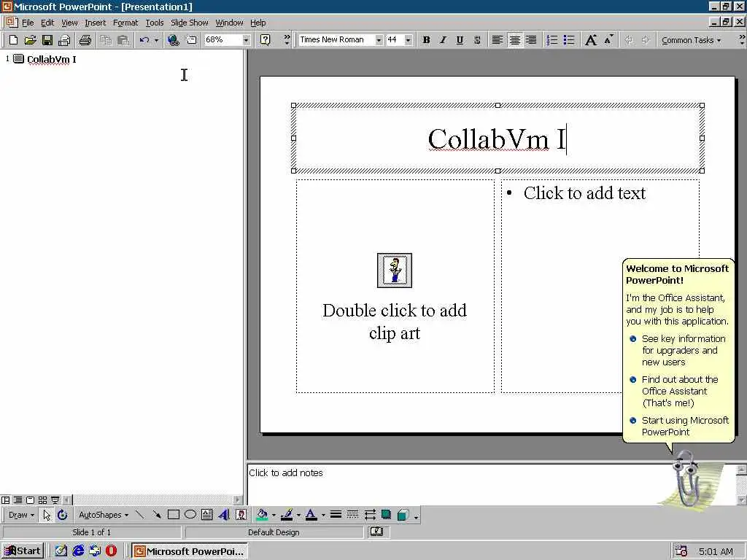Expand the Undo history dropdown arrow
The height and width of the screenshot is (560, 747).
156,40
